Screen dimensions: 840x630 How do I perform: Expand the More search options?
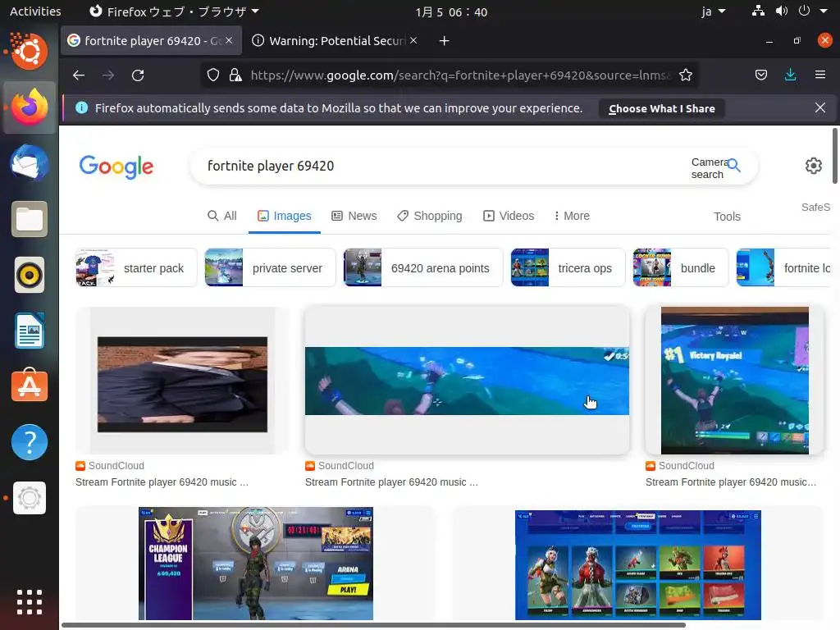click(571, 216)
